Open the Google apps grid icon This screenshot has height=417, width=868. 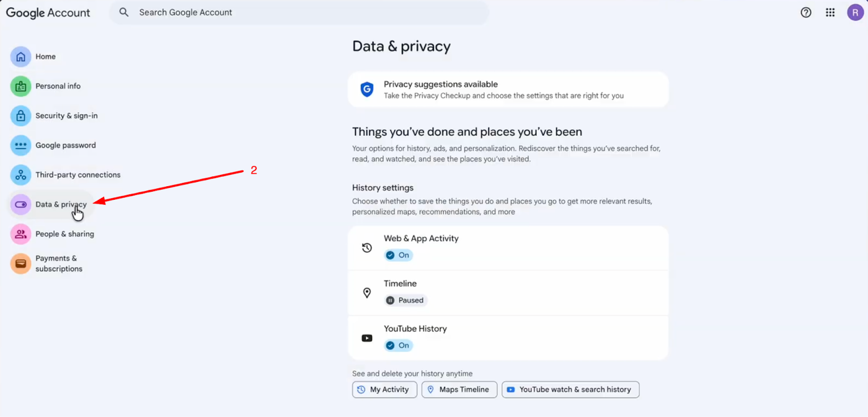830,12
